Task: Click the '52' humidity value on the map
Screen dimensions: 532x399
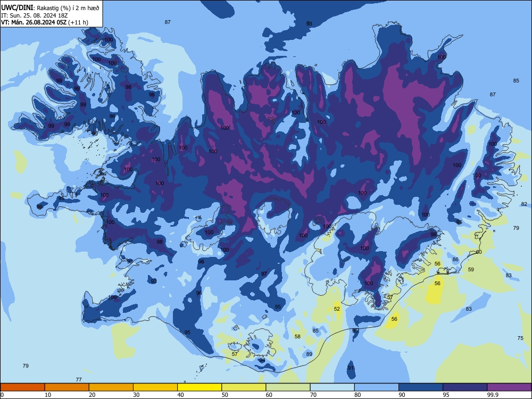Action: pos(337,309)
